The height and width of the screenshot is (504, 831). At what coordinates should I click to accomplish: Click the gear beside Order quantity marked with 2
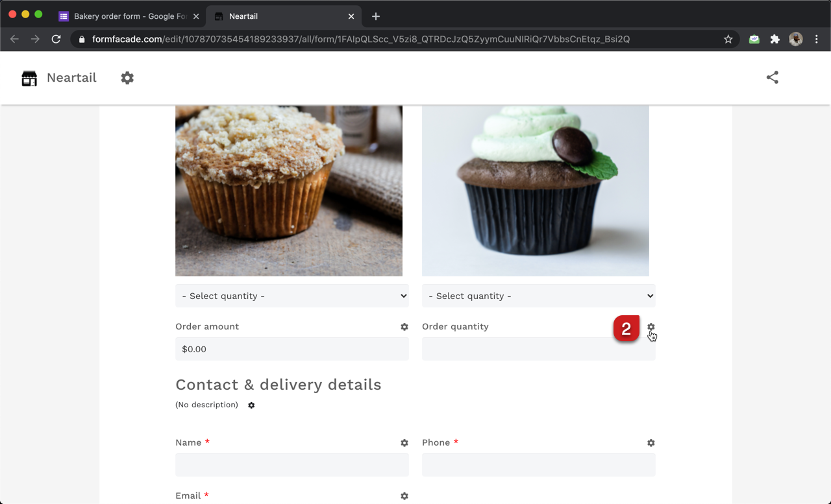(651, 327)
